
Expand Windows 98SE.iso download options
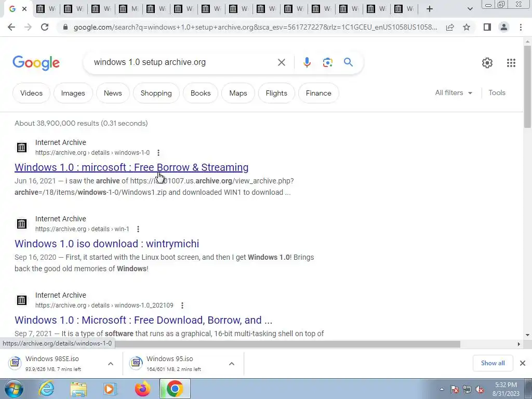click(x=111, y=364)
